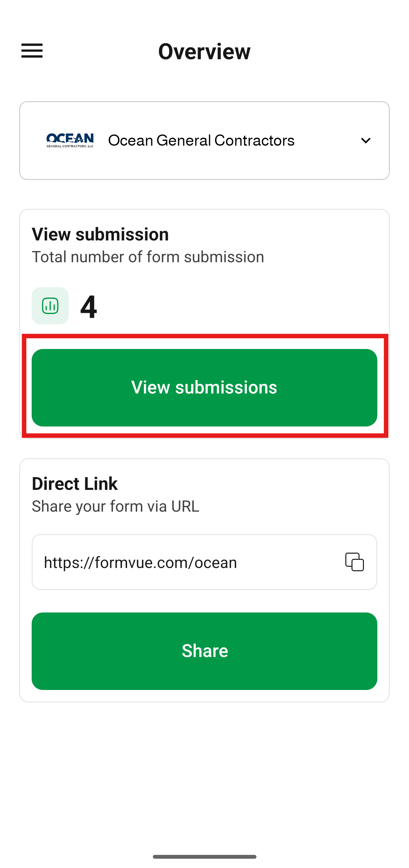The image size is (409, 868).
Task: Click the Direct Link heading
Action: (75, 483)
